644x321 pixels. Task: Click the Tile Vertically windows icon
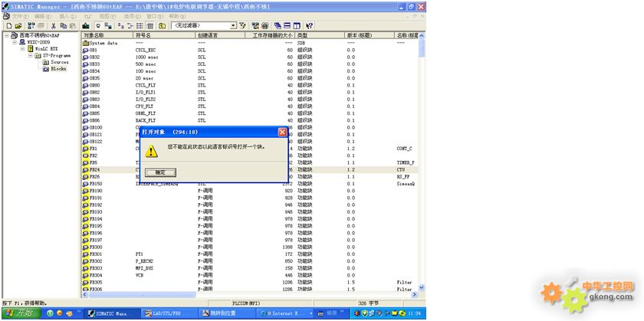click(x=297, y=26)
